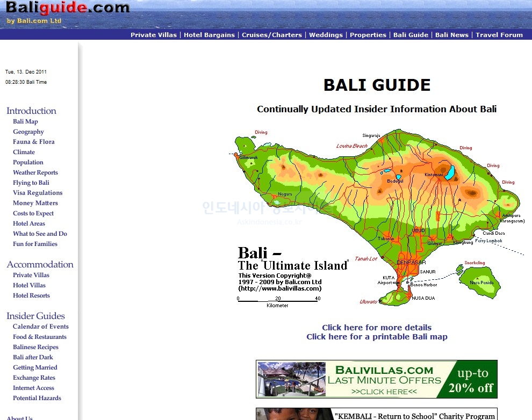View the Population page link
The image size is (532, 420).
click(28, 162)
